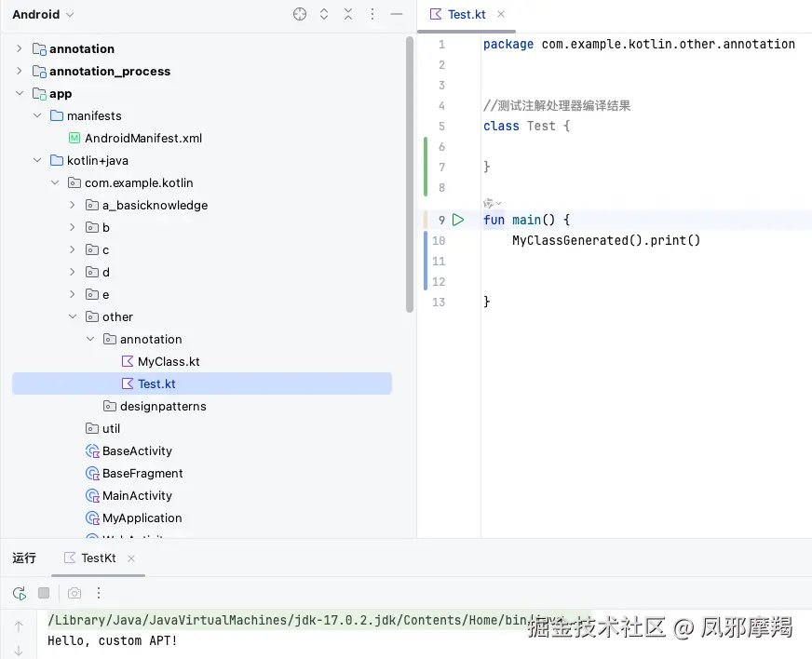Close the Test.kt editor tab
812x659 pixels.
(x=501, y=14)
